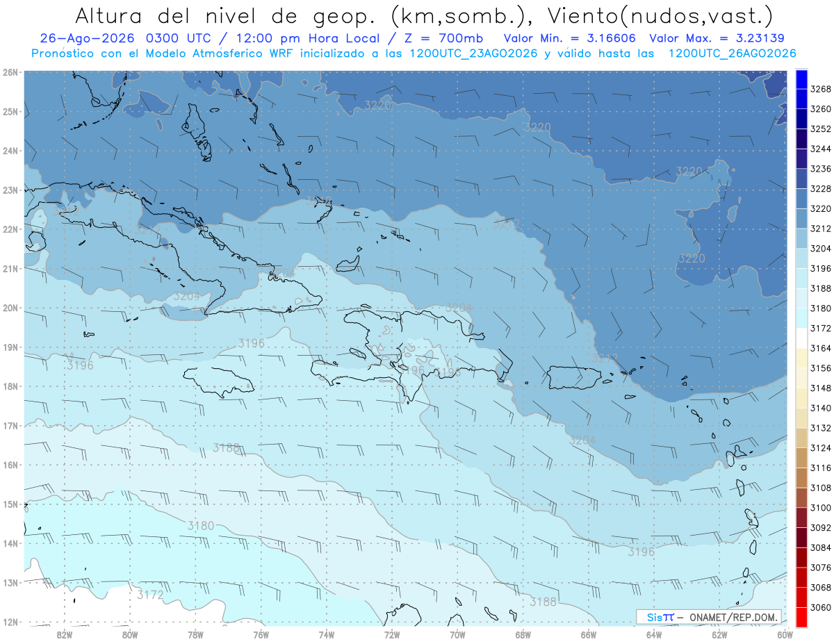This screenshot has width=834, height=644.
Task: Click the red legend swatch below 3060
Action: tap(801, 617)
